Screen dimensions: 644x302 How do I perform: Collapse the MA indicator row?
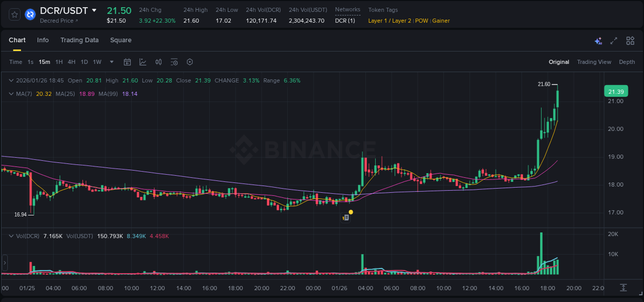coord(11,94)
